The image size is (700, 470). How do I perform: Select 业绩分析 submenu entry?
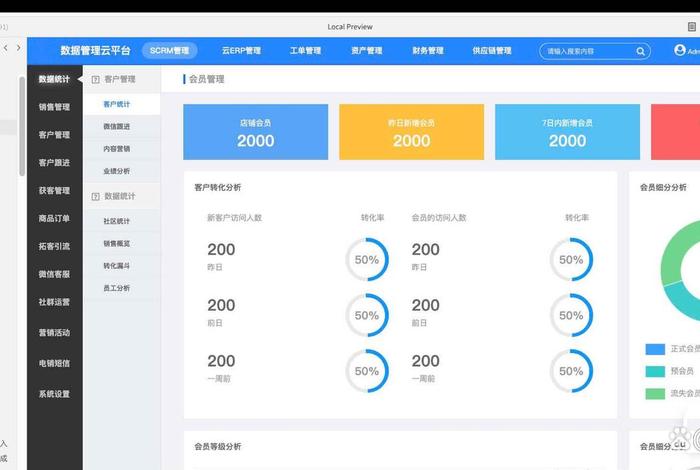(x=121, y=171)
